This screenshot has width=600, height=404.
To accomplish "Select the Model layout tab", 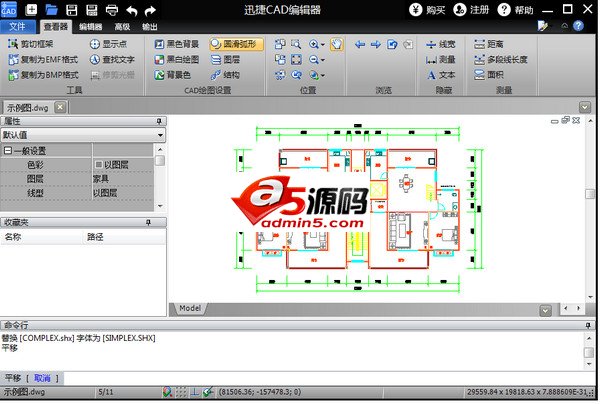I will (191, 309).
